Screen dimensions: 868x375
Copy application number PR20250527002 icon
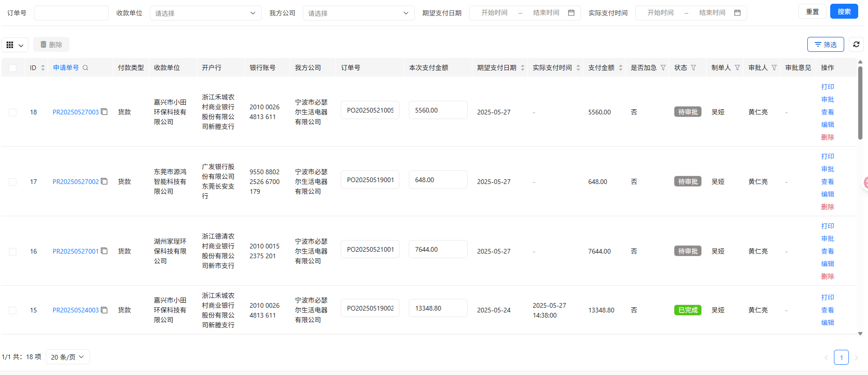[105, 181]
